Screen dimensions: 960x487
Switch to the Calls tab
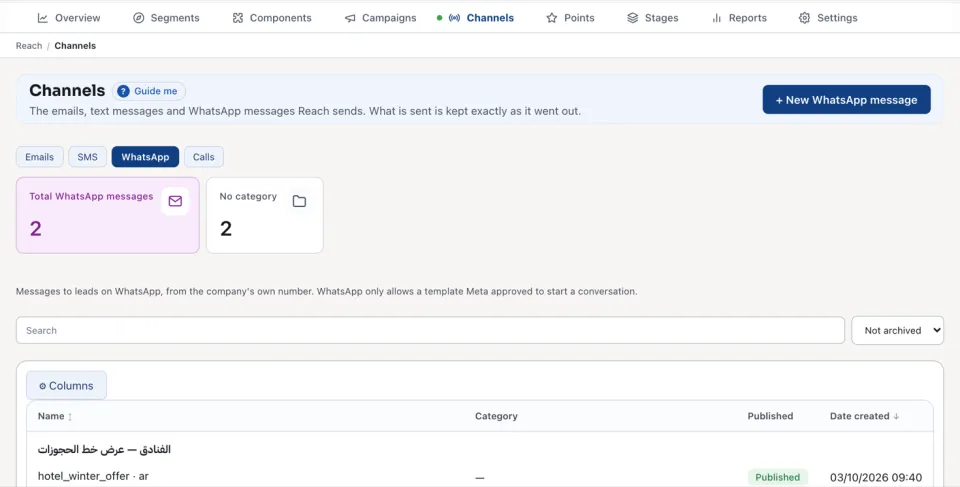204,157
